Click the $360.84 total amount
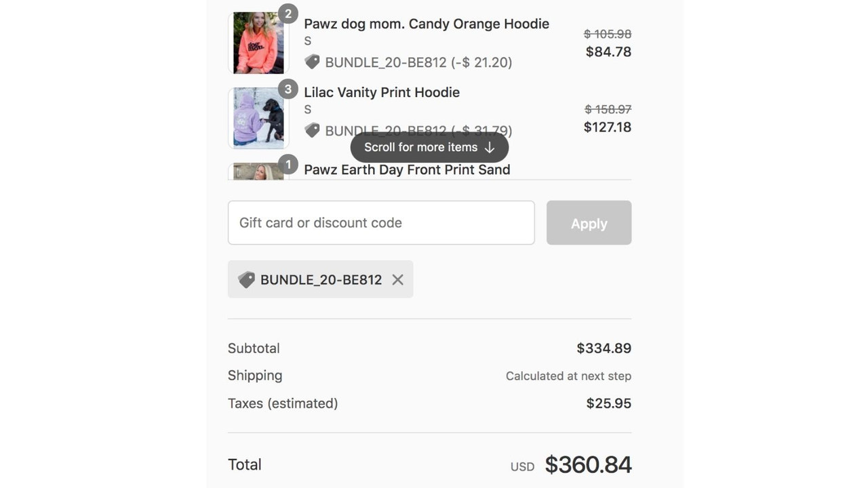The height and width of the screenshot is (488, 868). [588, 464]
